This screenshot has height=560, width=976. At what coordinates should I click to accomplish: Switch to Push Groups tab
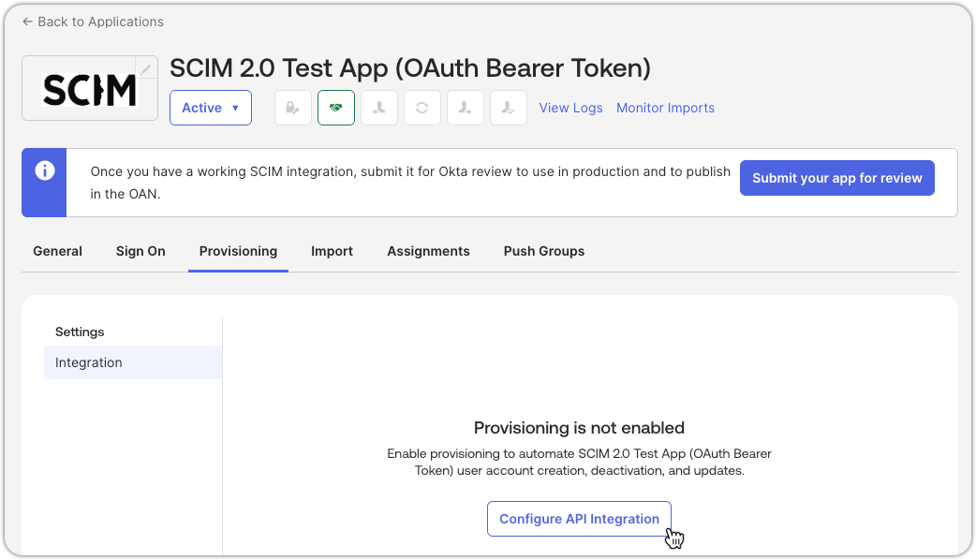click(544, 251)
